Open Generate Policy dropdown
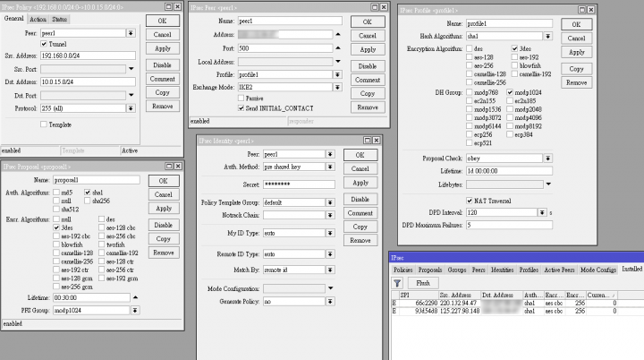 point(330,302)
